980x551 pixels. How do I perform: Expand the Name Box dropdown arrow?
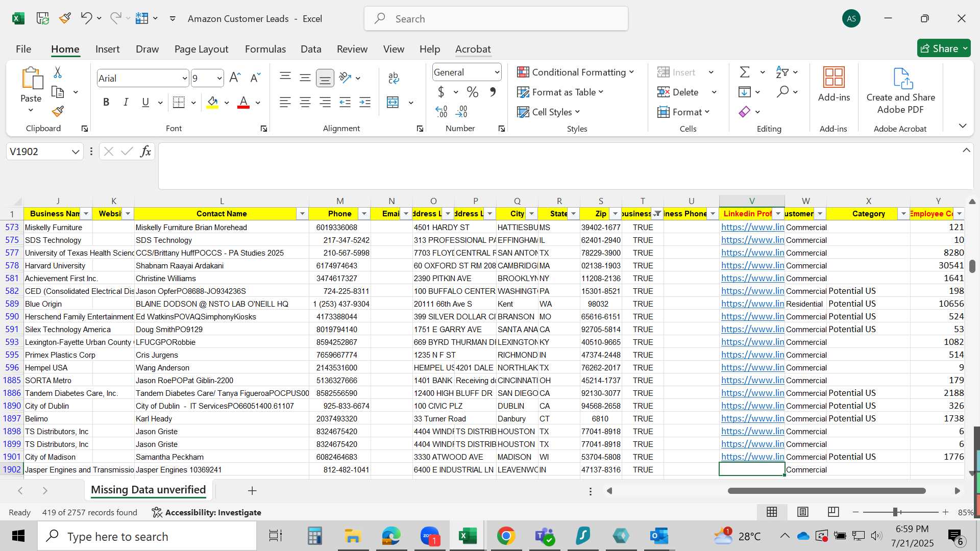[x=75, y=152]
